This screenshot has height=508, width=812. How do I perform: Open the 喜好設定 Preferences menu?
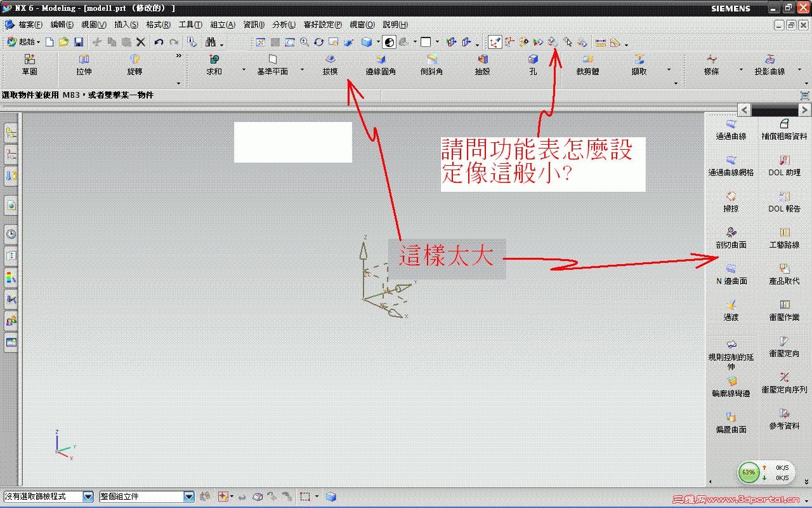tap(323, 25)
